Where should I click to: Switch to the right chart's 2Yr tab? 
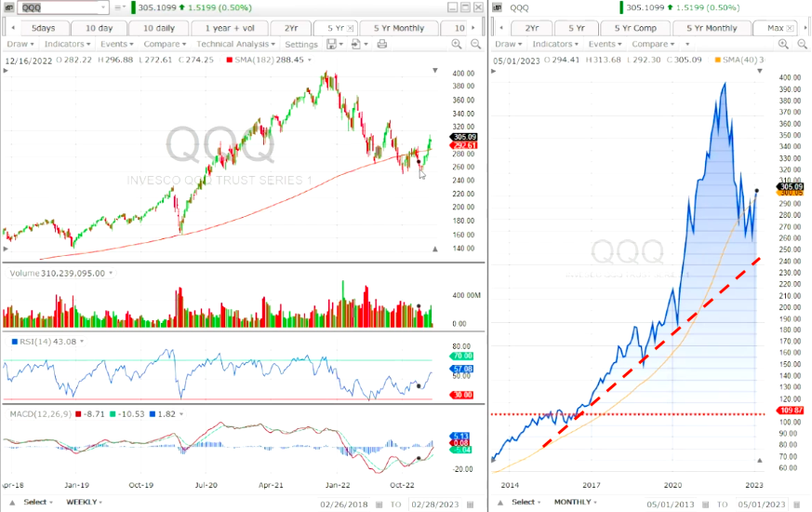click(x=532, y=28)
